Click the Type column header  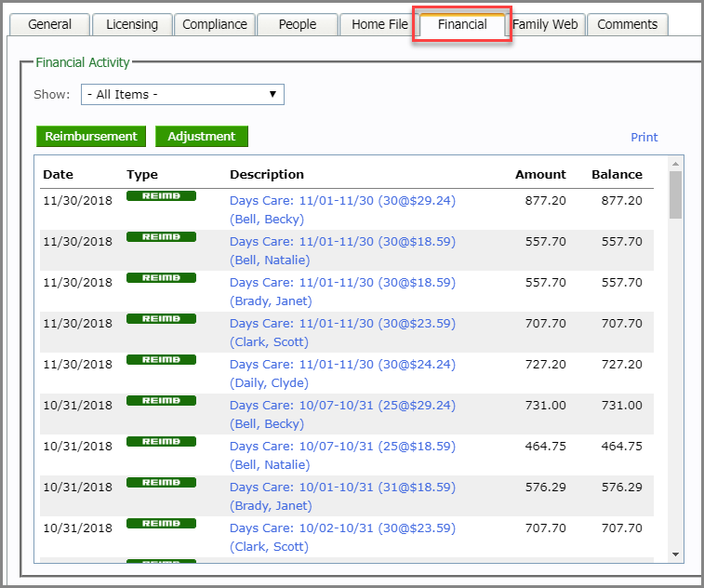point(142,174)
